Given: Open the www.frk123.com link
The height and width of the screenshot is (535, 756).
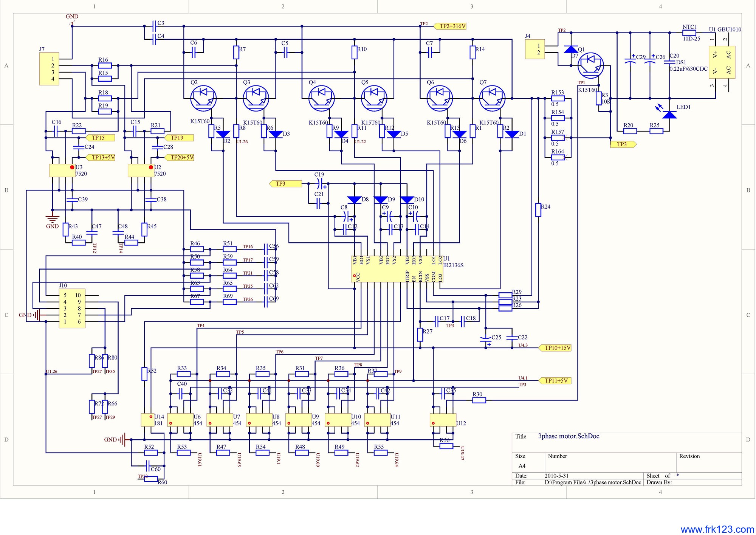Looking at the screenshot, I should tap(717, 529).
